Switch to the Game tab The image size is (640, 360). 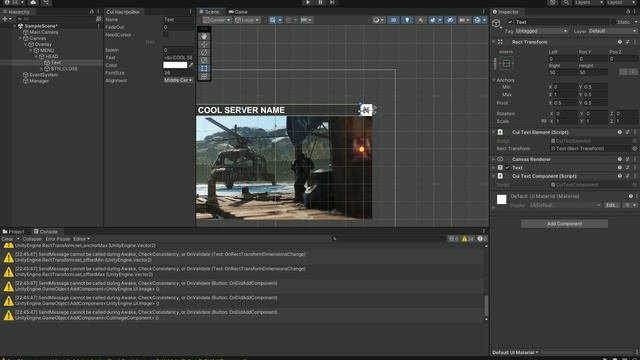click(x=238, y=12)
